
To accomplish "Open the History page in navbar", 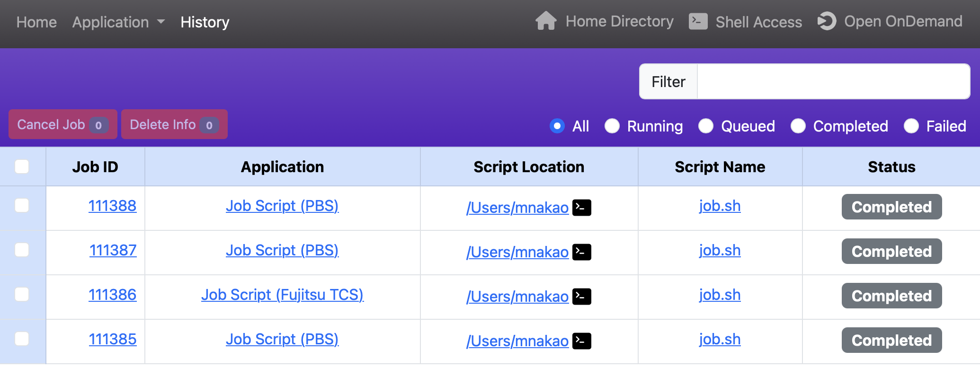I will click(x=205, y=22).
